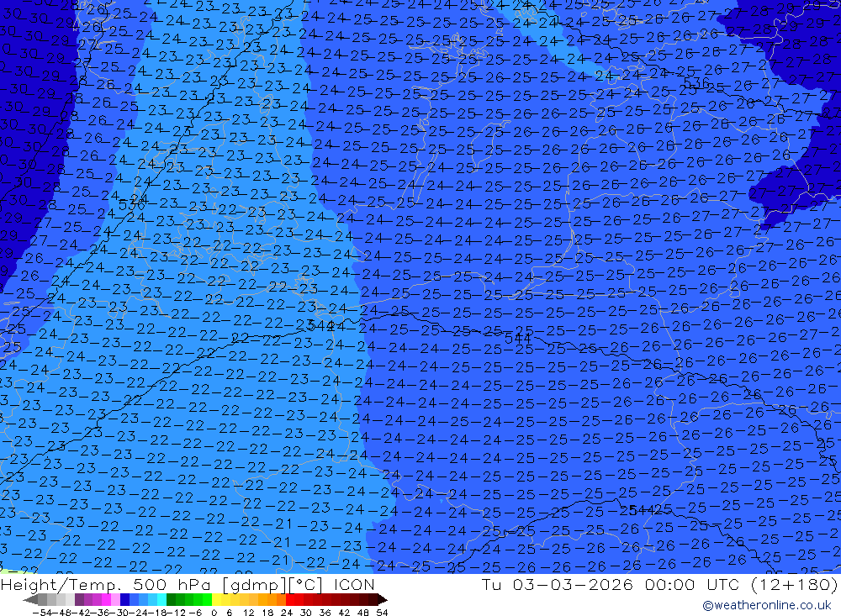Screen dimensions: 841x616
Task: Pick the light pink legend swatch left of dark blue
Action: tap(115, 600)
